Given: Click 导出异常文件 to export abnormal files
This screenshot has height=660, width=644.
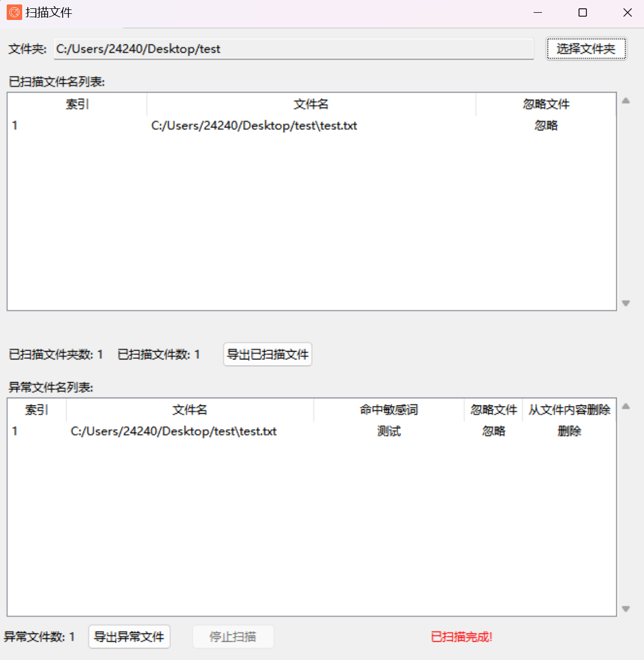Looking at the screenshot, I should click(129, 637).
